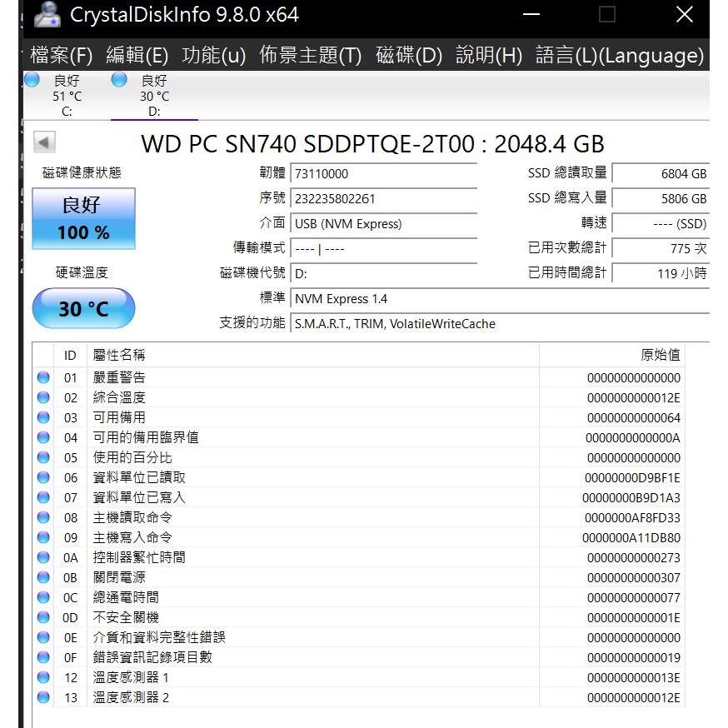The height and width of the screenshot is (728, 728).
Task: Click the serial number field 232235802261
Action: pyautogui.click(x=383, y=199)
